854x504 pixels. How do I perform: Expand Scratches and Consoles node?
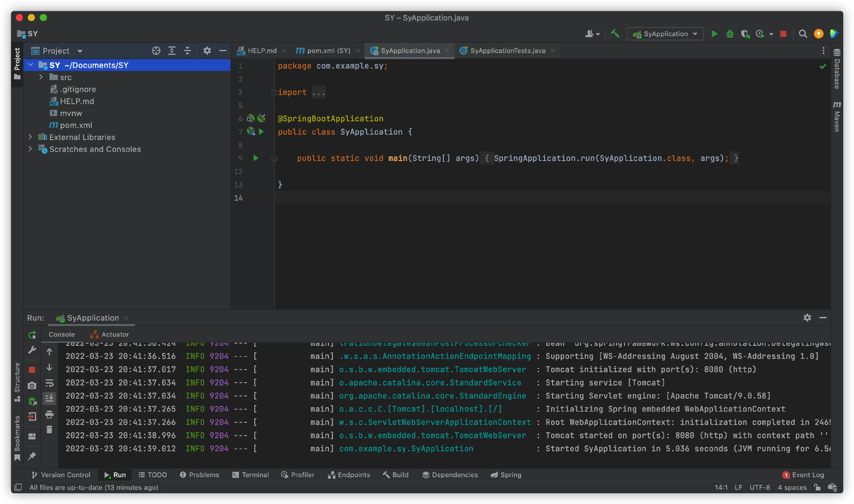(30, 149)
